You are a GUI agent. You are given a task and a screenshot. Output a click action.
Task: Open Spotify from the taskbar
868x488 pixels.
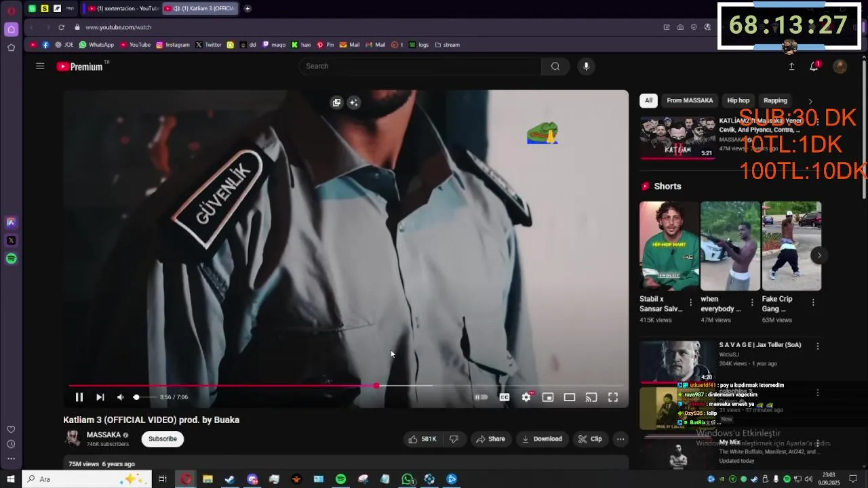[x=340, y=479]
